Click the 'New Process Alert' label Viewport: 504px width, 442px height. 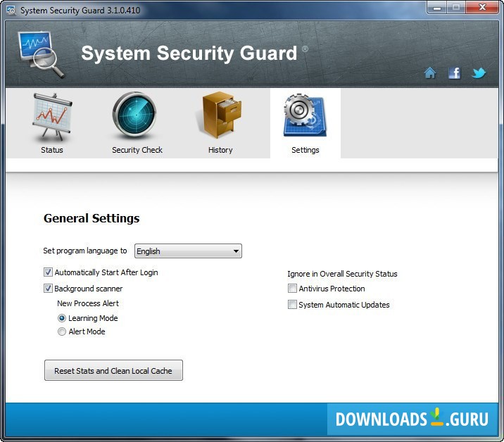coord(88,303)
